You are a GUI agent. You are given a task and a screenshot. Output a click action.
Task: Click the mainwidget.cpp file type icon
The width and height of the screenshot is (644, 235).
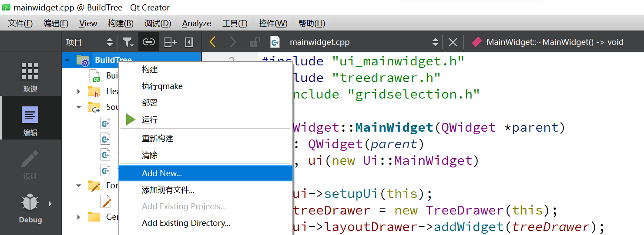point(275,42)
